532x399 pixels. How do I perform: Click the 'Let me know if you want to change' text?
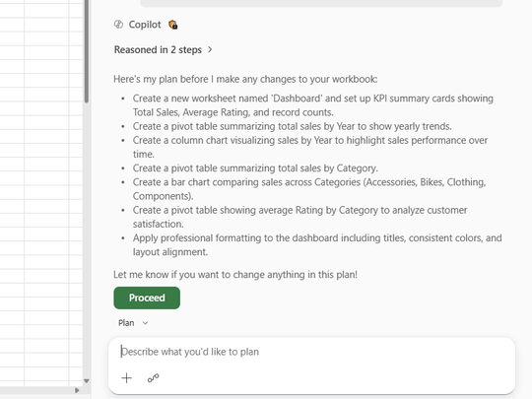[x=235, y=275]
